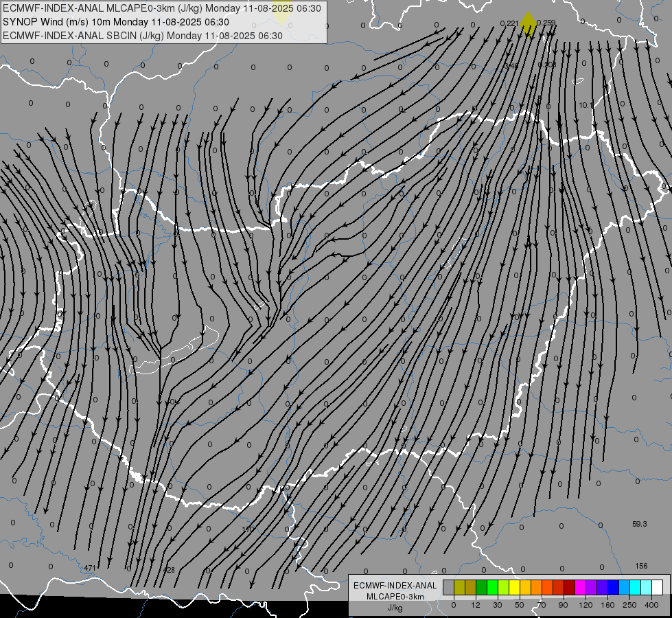Screen dimensions: 672x618
Task: Click the dark maroon-red legend swatch
Action: click(x=570, y=587)
